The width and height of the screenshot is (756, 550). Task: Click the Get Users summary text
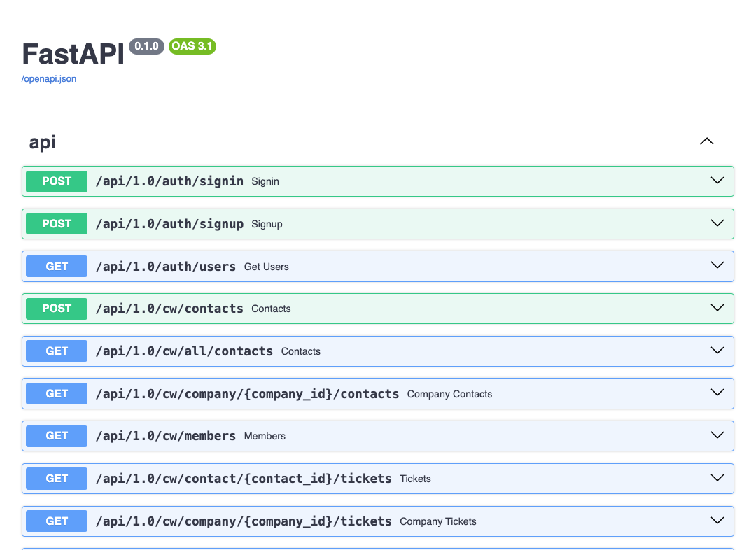click(x=266, y=267)
